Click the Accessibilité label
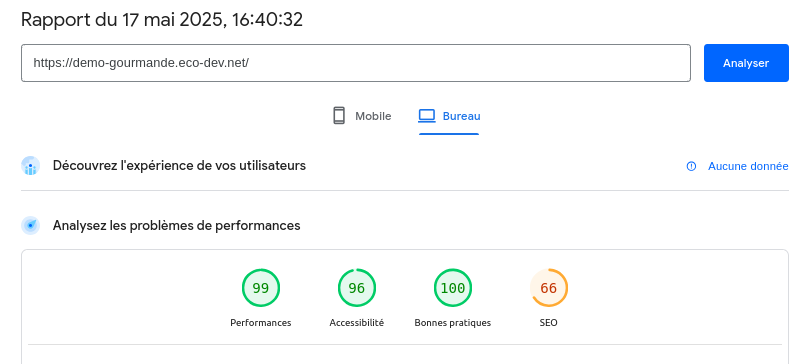Viewport: 808px width, 364px height. coord(357,323)
